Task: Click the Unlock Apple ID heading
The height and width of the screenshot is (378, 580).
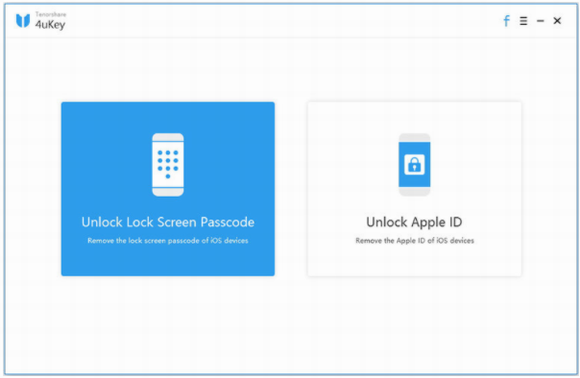Action: click(x=414, y=222)
